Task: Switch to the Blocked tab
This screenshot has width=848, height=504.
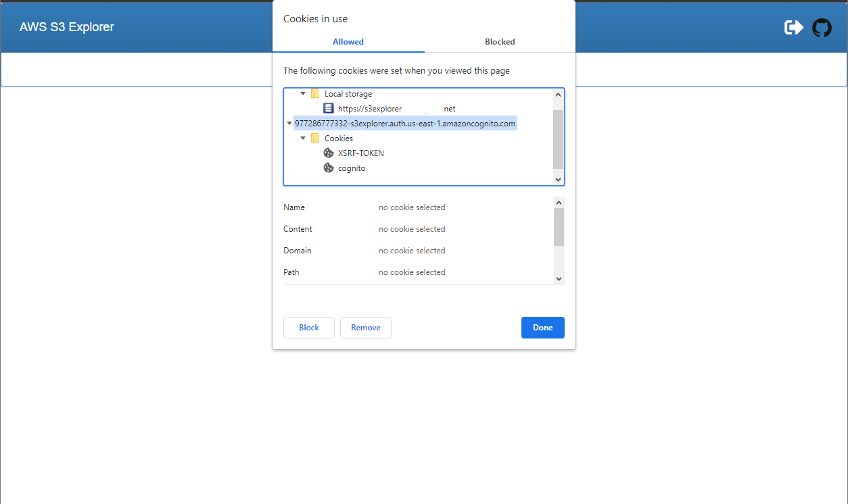Action: [x=500, y=42]
